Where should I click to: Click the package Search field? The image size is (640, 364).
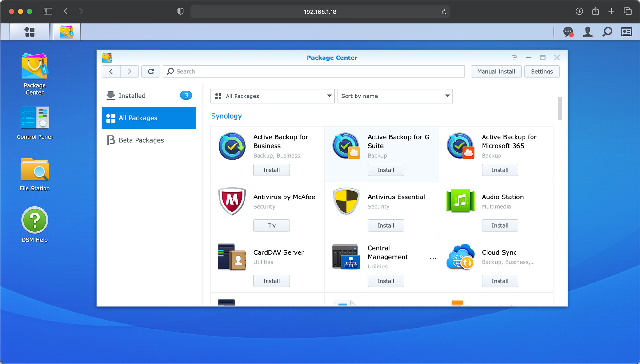click(314, 71)
